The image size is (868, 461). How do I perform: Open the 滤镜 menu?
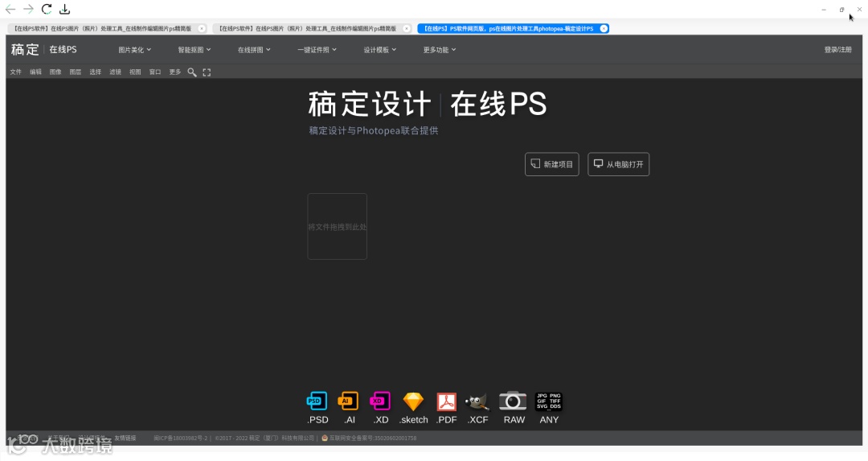coord(115,72)
